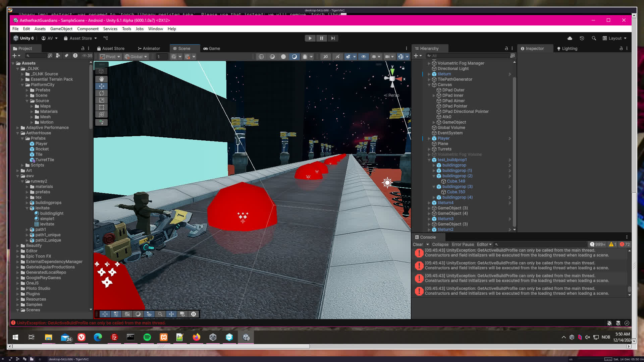Open the Layout dropdown
The height and width of the screenshot is (362, 644).
coord(615,38)
